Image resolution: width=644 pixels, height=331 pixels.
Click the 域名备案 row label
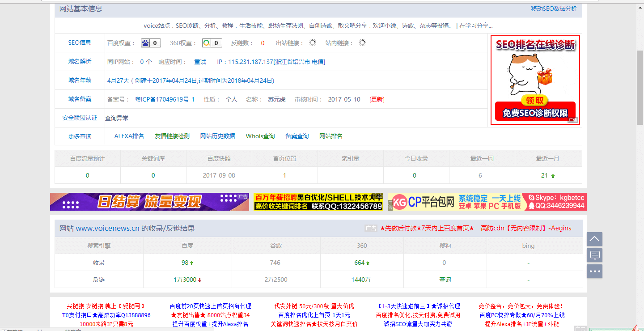point(80,99)
